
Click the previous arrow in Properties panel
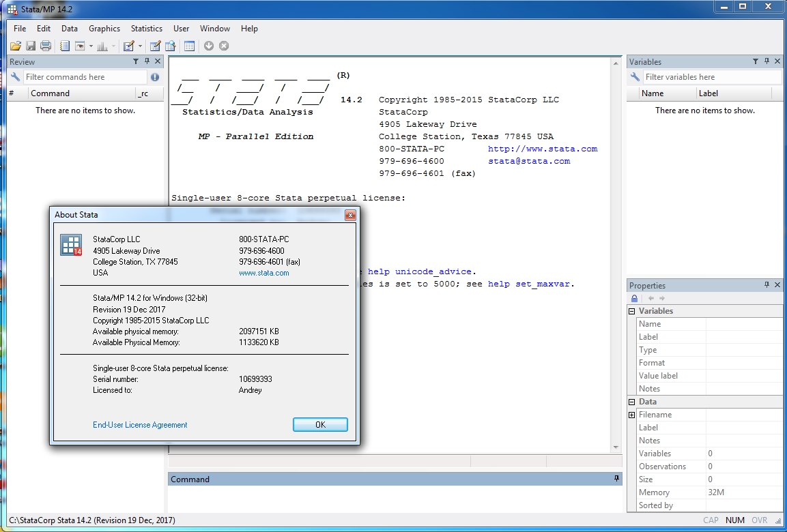pyautogui.click(x=651, y=298)
